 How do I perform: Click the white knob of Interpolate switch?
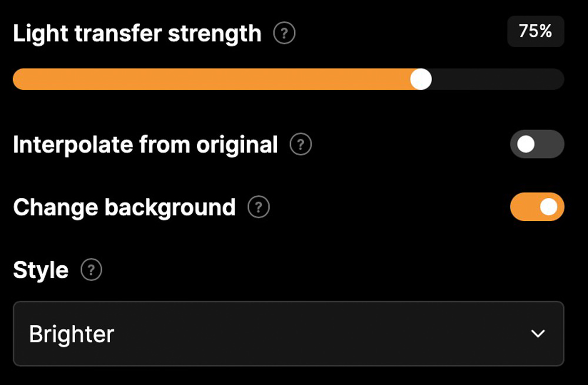click(x=526, y=144)
